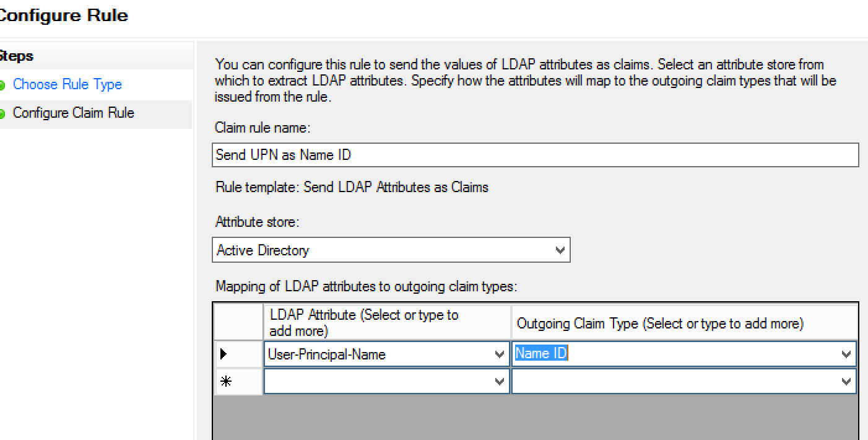Screen dimensions: 868x440
Task: Click the blank Outgoing Claim Type cell in new row
Action: [675, 382]
